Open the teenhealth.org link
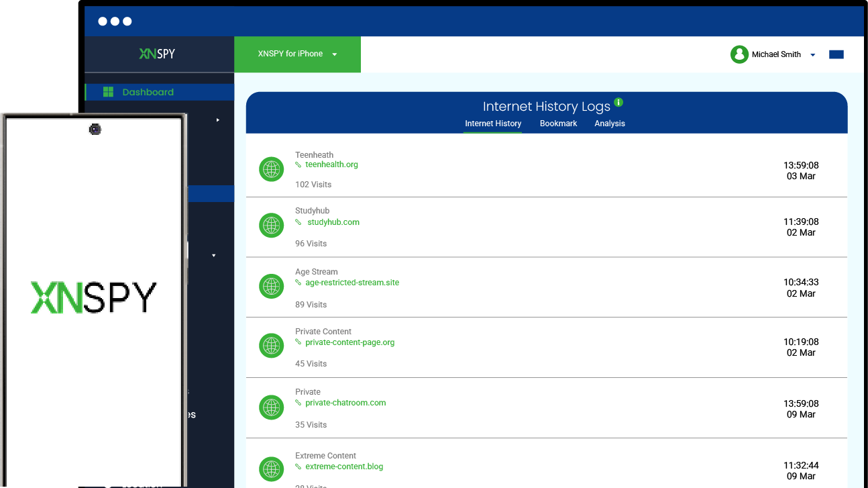Image resolution: width=868 pixels, height=488 pixels. (x=331, y=164)
